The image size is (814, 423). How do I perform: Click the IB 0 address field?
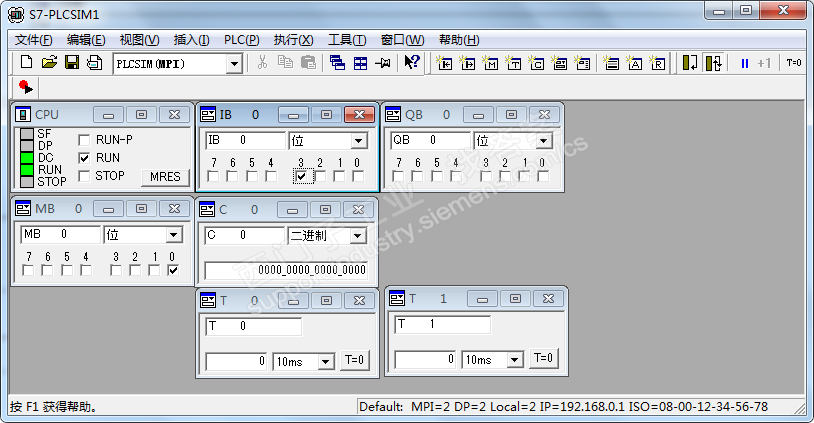point(246,141)
